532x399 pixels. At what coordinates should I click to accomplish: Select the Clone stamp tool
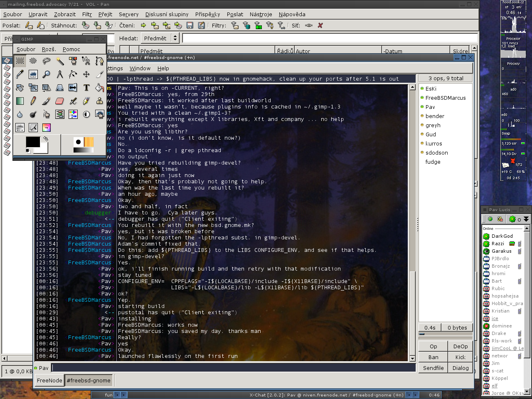click(99, 101)
